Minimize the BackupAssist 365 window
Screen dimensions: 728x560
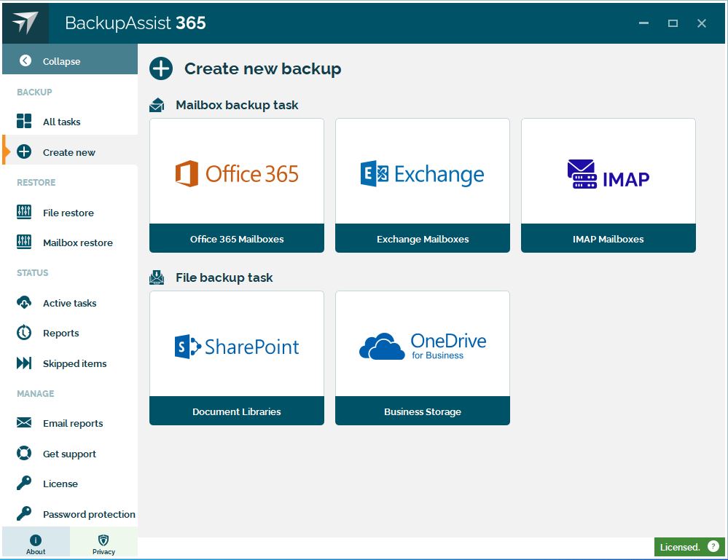pos(643,23)
